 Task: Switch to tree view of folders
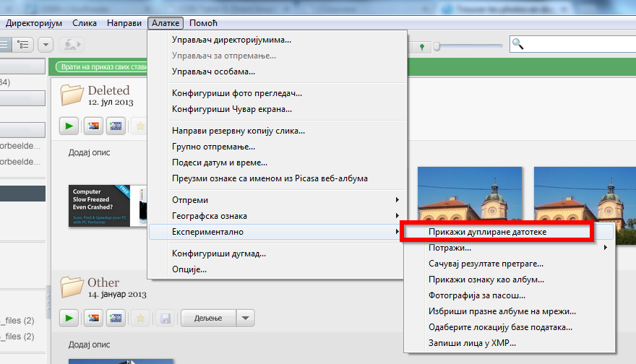point(23,44)
